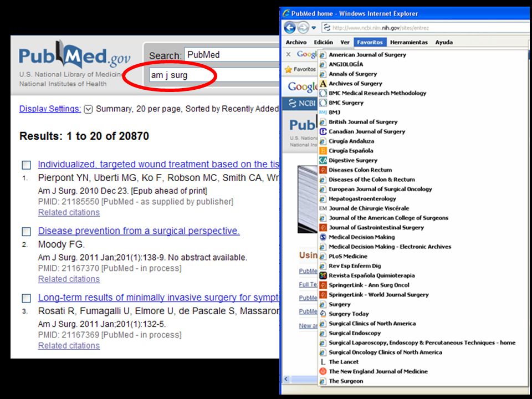This screenshot has height=399, width=532.
Task: Click the BMC Medical Research Methodology icon
Action: pyautogui.click(x=323, y=93)
